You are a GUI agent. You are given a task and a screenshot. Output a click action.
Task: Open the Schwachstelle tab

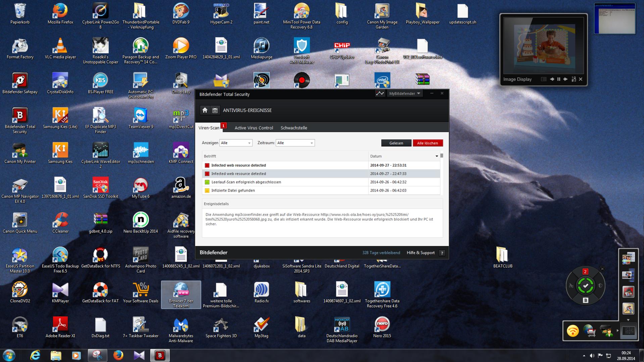tap(294, 128)
